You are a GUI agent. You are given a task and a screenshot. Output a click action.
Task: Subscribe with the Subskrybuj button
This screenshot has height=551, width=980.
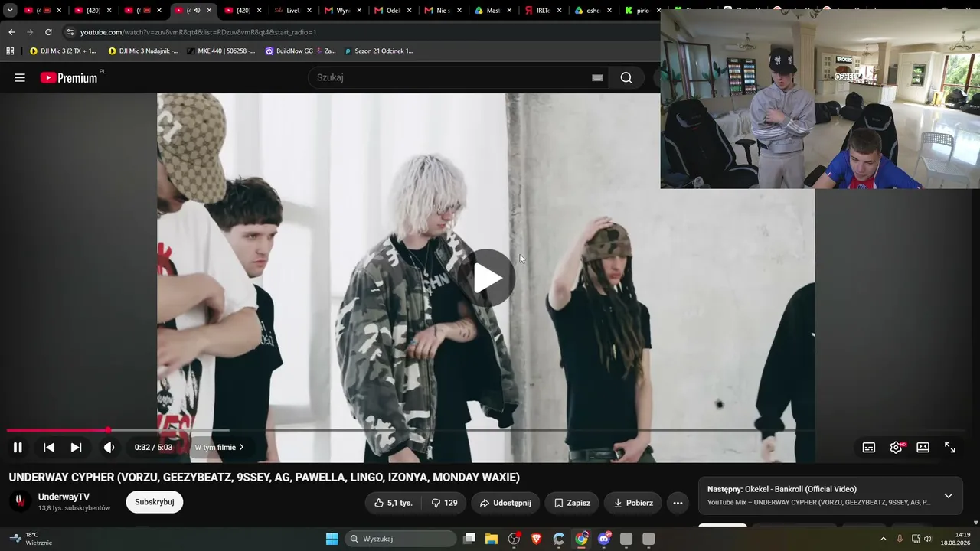[155, 502]
